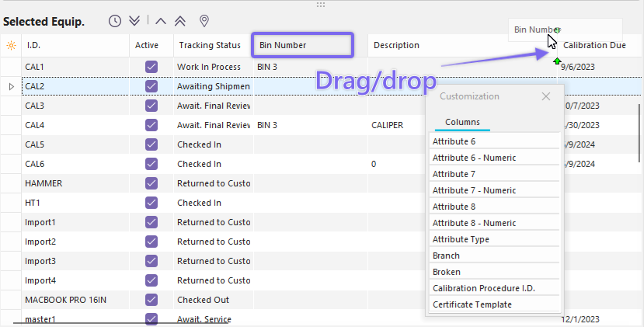Close the Customization panel
This screenshot has width=644, height=327.
545,96
